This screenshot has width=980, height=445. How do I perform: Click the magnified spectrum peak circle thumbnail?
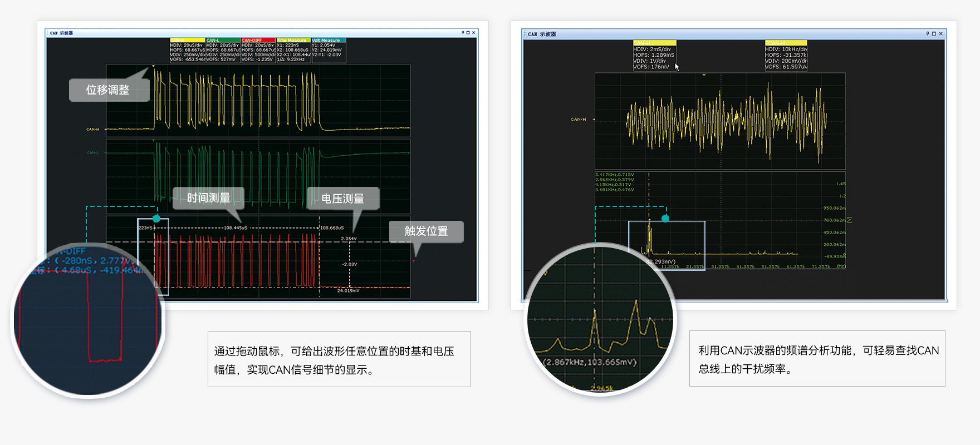point(600,319)
